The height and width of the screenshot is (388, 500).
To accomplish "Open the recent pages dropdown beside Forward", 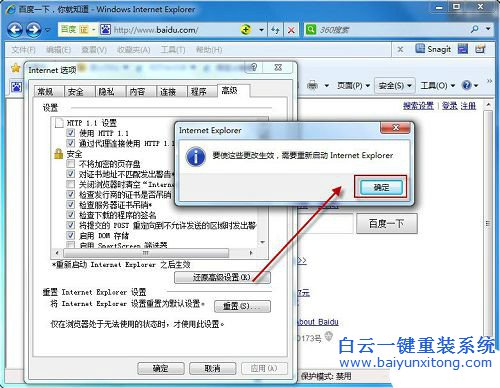I will tap(48, 30).
